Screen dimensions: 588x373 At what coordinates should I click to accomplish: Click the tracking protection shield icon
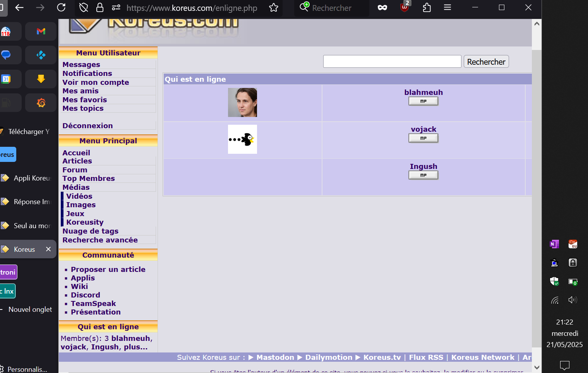(84, 8)
